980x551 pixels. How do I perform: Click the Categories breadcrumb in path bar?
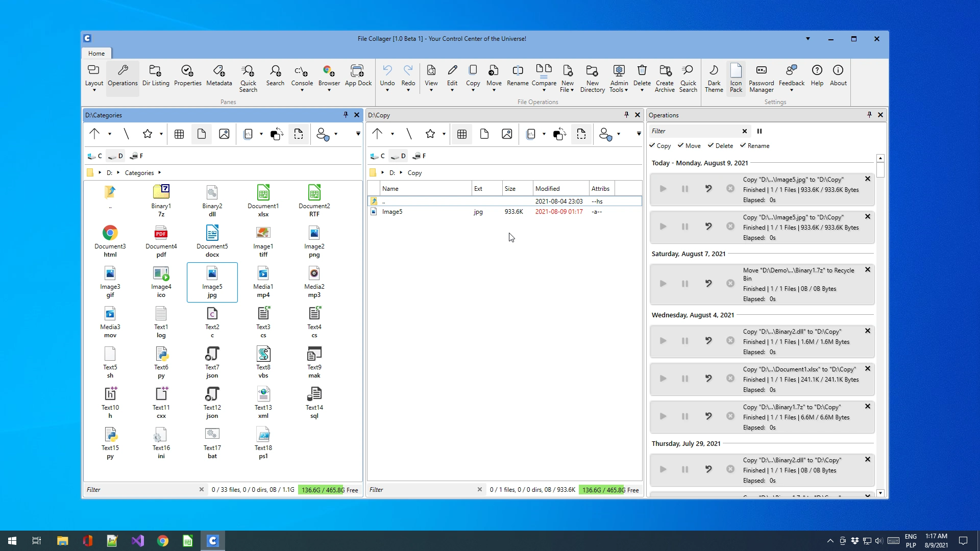point(139,173)
